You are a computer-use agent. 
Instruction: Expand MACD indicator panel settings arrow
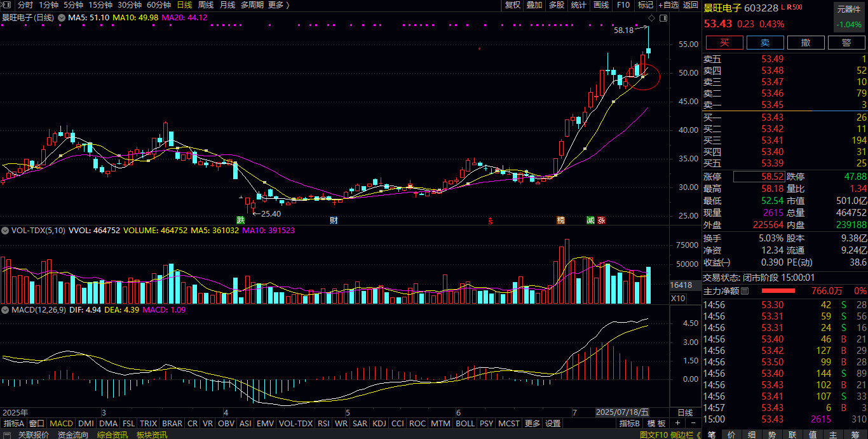(x=6, y=311)
